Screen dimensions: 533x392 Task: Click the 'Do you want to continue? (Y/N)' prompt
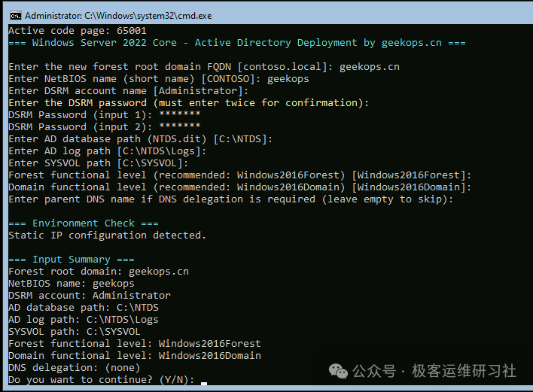[101, 380]
